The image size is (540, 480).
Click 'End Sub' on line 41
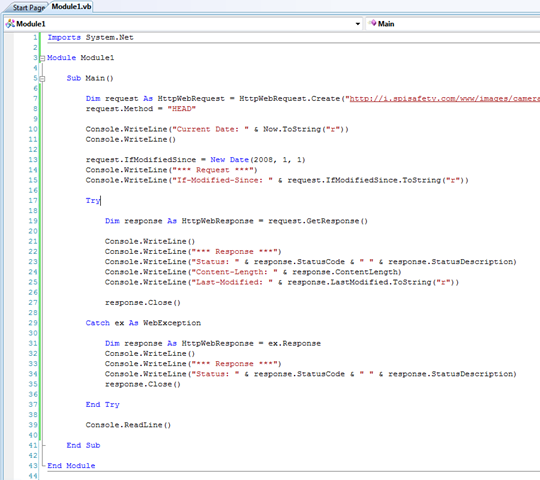pyautogui.click(x=83, y=445)
